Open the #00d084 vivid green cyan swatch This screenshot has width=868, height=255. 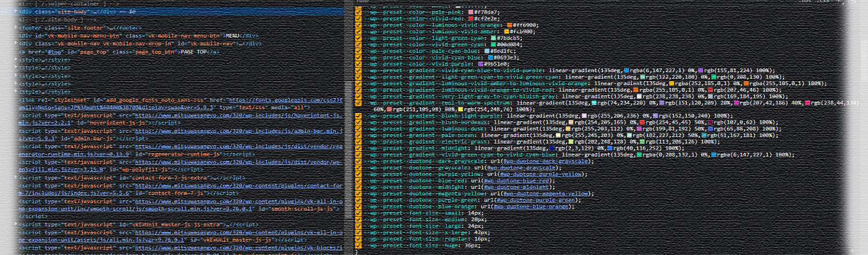pos(493,45)
